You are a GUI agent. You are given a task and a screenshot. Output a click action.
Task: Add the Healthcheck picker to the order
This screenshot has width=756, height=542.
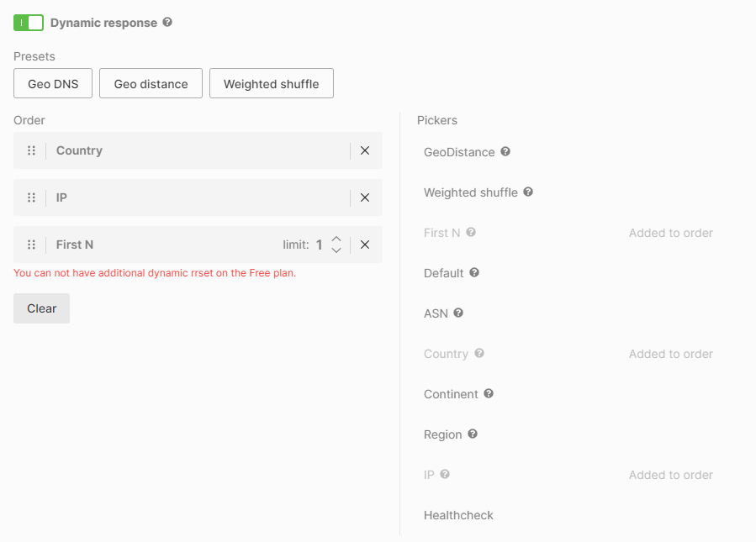pyautogui.click(x=458, y=515)
